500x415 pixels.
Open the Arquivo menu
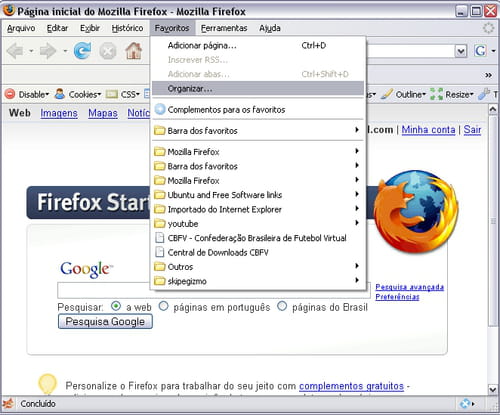tap(21, 28)
